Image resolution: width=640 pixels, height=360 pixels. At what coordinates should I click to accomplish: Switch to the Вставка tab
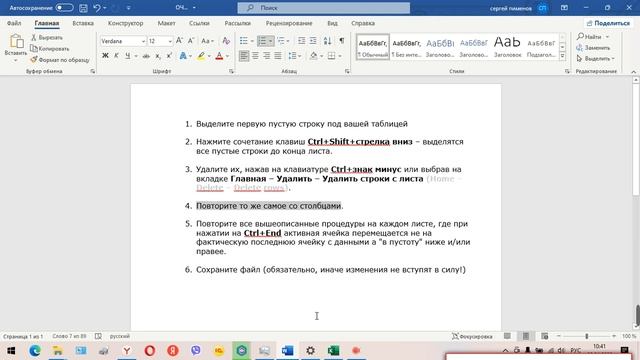[x=83, y=23]
